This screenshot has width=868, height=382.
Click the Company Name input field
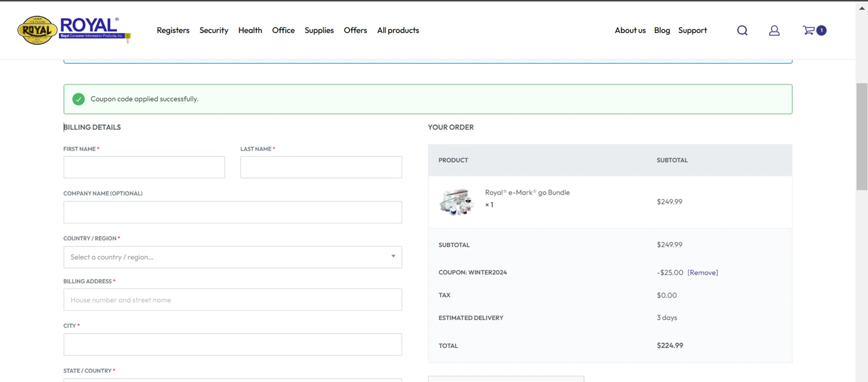(233, 212)
